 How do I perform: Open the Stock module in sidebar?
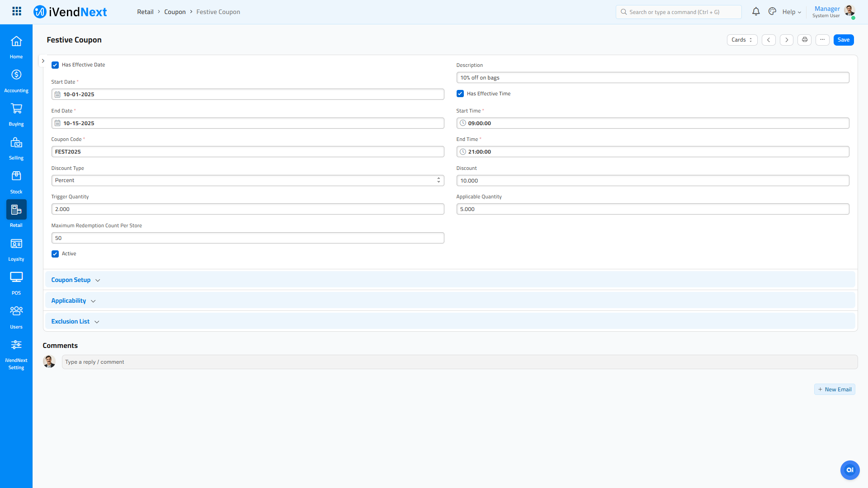point(16,182)
